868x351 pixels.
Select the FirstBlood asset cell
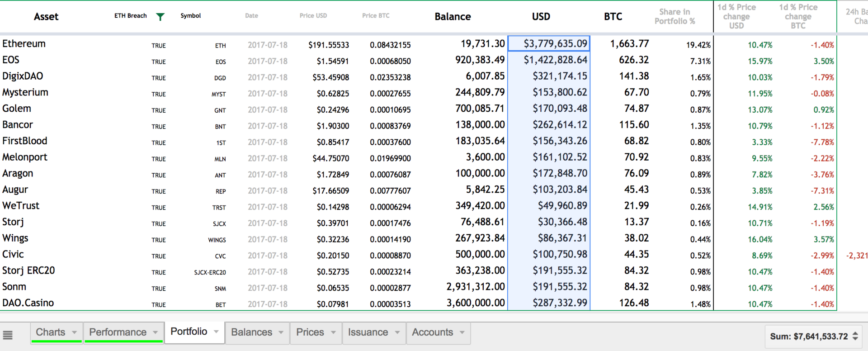pyautogui.click(x=25, y=141)
